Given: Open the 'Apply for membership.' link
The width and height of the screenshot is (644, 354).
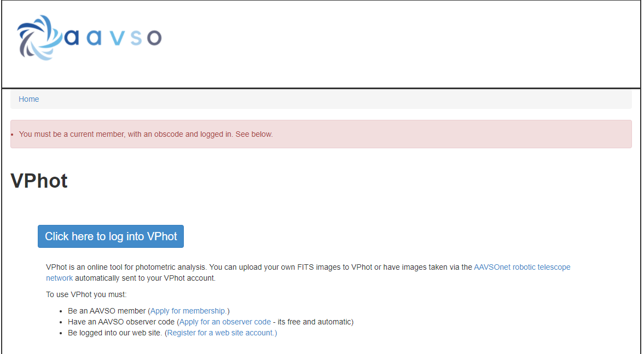Looking at the screenshot, I should point(189,311).
